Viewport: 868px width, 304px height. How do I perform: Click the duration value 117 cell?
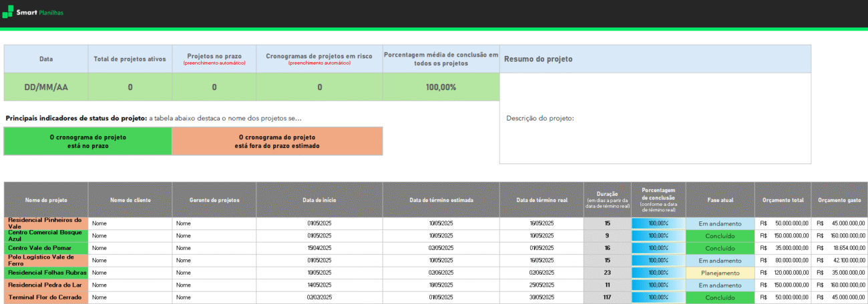pos(607,297)
